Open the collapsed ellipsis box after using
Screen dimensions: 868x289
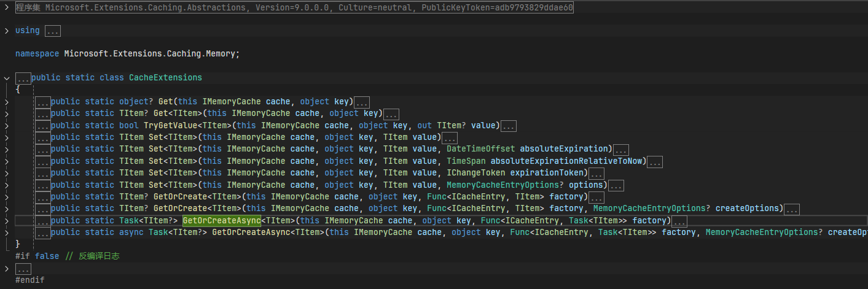(53, 31)
